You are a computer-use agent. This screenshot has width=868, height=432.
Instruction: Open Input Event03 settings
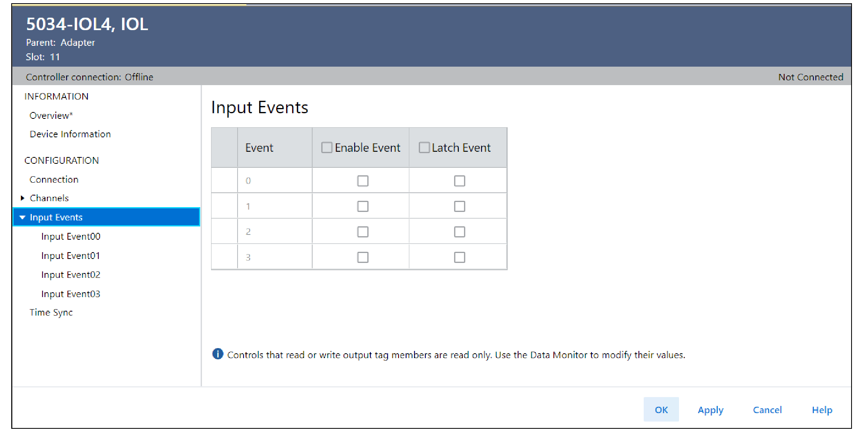coord(71,294)
